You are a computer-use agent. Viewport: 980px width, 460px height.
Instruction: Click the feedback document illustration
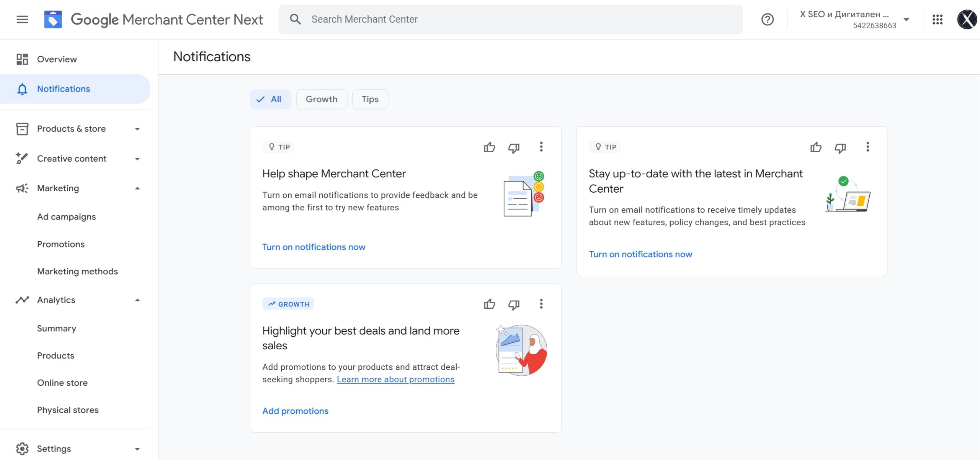pyautogui.click(x=523, y=194)
